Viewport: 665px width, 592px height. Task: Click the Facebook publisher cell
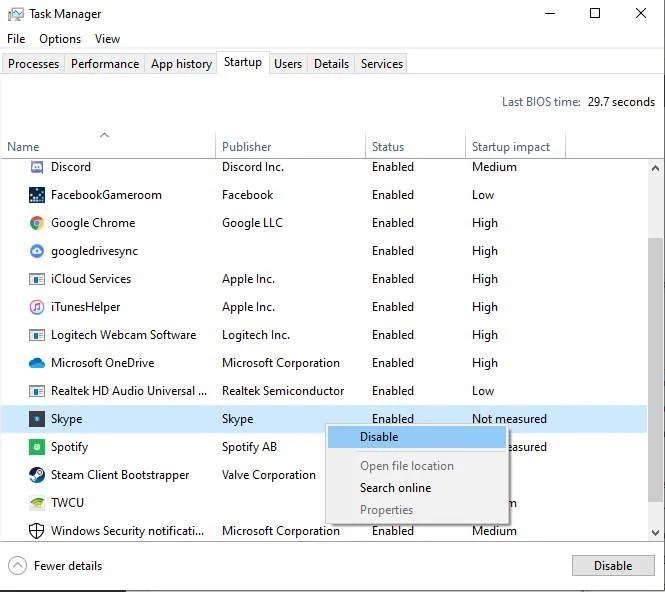point(248,195)
